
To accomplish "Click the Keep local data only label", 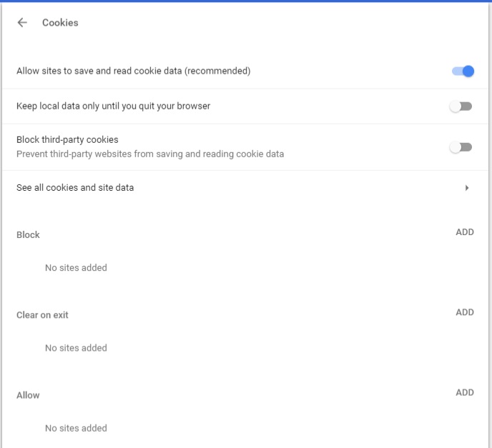I will click(113, 106).
